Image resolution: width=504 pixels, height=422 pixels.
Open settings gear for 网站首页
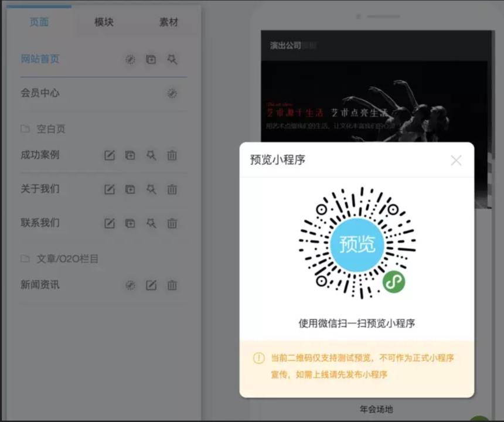pos(130,59)
